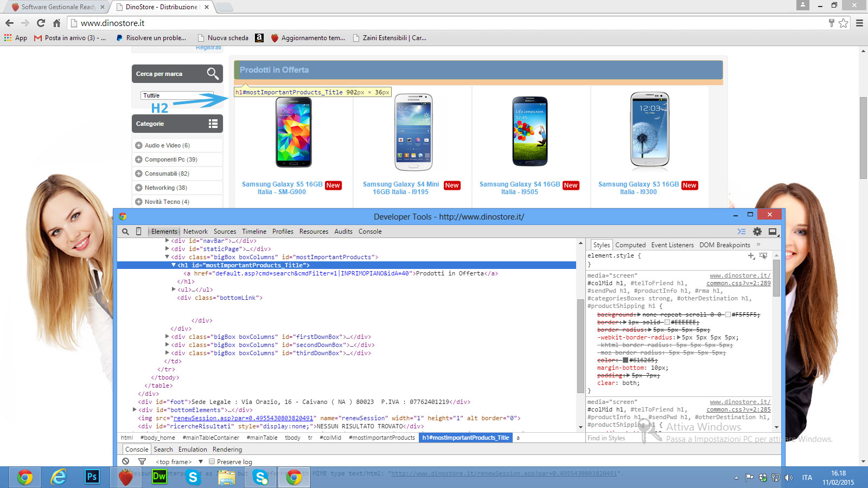The width and height of the screenshot is (868, 488).
Task: Switch to the Network panel tab
Action: pyautogui.click(x=195, y=232)
